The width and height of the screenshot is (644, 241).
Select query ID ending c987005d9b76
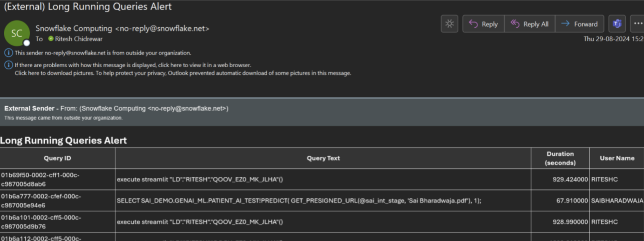click(x=41, y=222)
